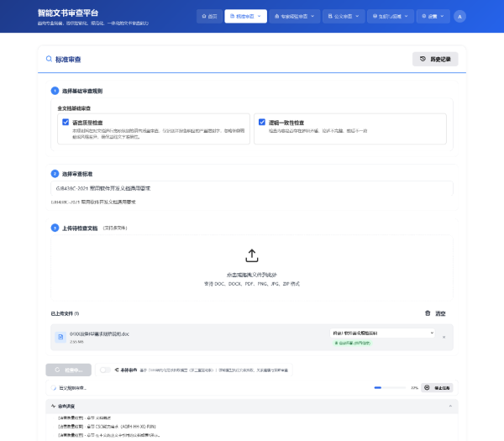Image resolution: width=504 pixels, height=441 pixels.
Task: Open the nav dropdown left of 设置
Action: (391, 17)
